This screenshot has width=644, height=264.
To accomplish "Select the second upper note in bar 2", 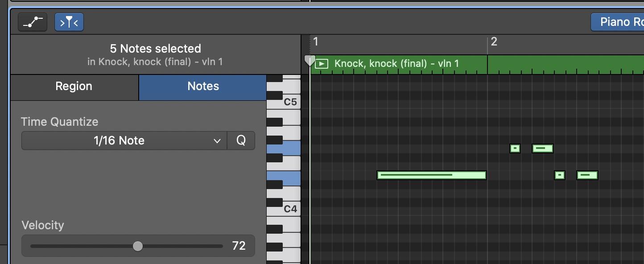I will pyautogui.click(x=542, y=148).
